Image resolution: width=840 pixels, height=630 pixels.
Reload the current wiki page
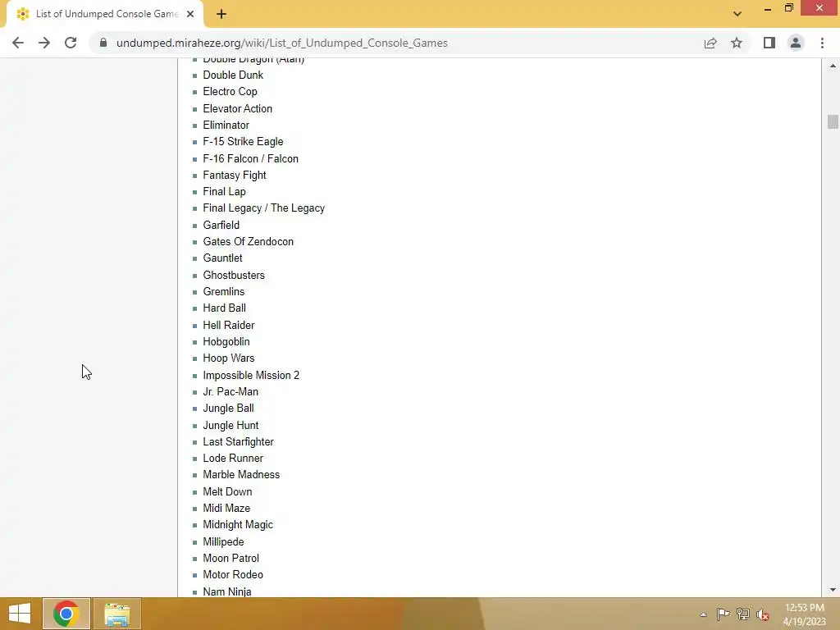click(x=71, y=43)
